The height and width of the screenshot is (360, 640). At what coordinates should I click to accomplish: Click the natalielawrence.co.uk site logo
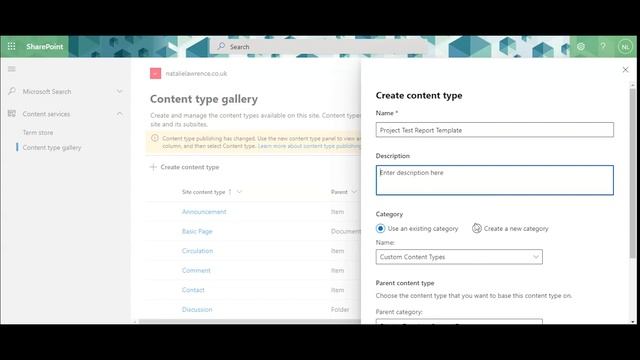(156, 73)
